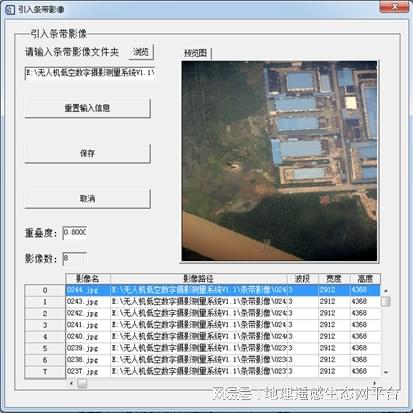Click the 波段 column header
The image size is (413, 413).
tap(303, 279)
